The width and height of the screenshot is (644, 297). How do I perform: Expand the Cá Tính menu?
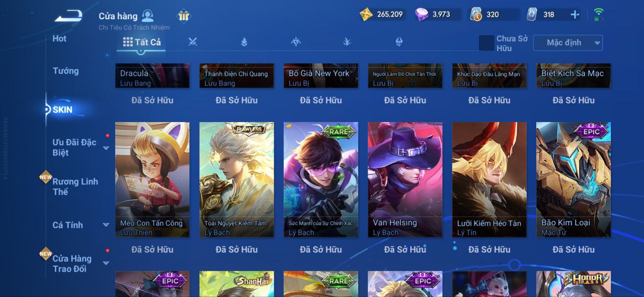(106, 225)
